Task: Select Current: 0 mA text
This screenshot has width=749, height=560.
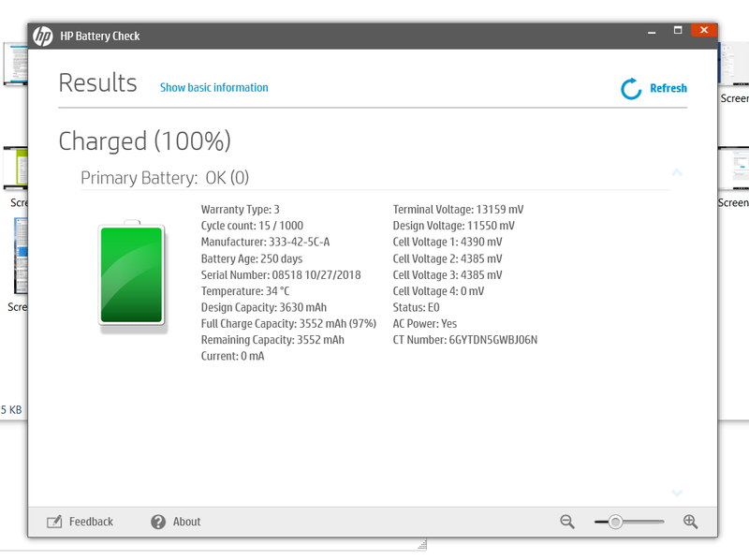Action: click(232, 356)
